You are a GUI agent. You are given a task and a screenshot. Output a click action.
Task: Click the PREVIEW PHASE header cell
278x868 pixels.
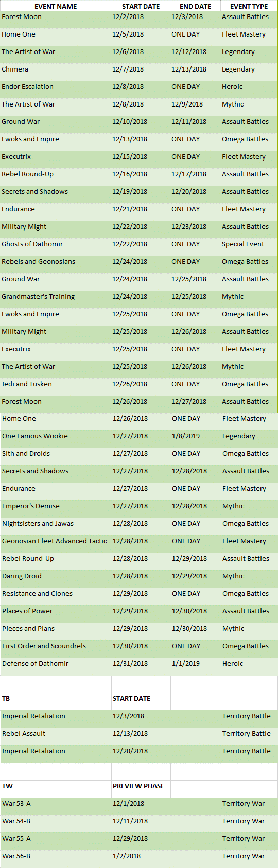pos(141,786)
